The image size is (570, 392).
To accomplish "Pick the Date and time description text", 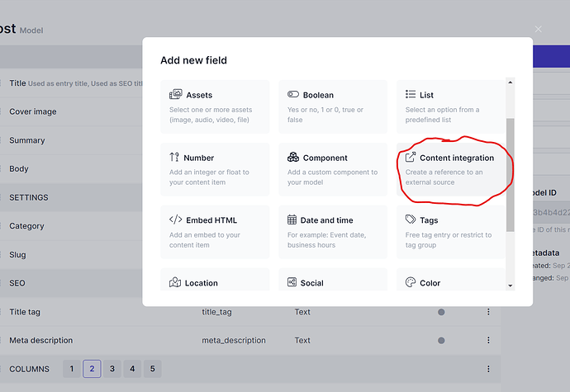I will coord(326,240).
